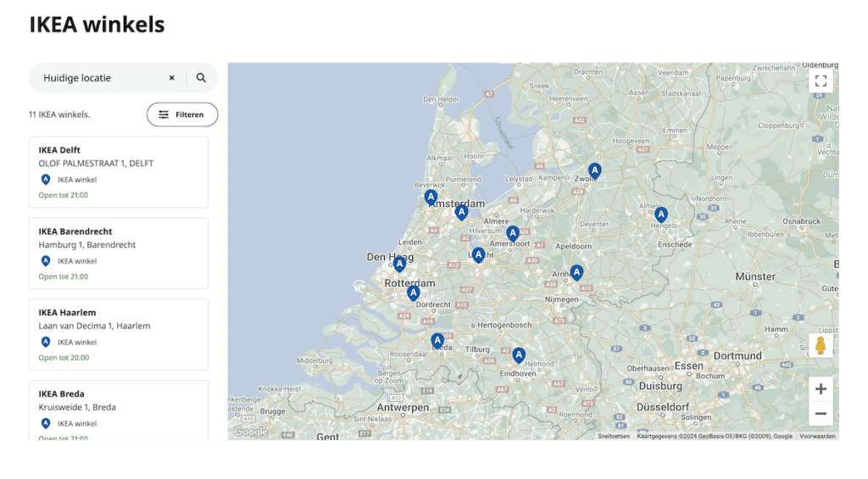Select the map marker at Utrecht
Image resolution: width=868 pixels, height=479 pixels.
(478, 255)
